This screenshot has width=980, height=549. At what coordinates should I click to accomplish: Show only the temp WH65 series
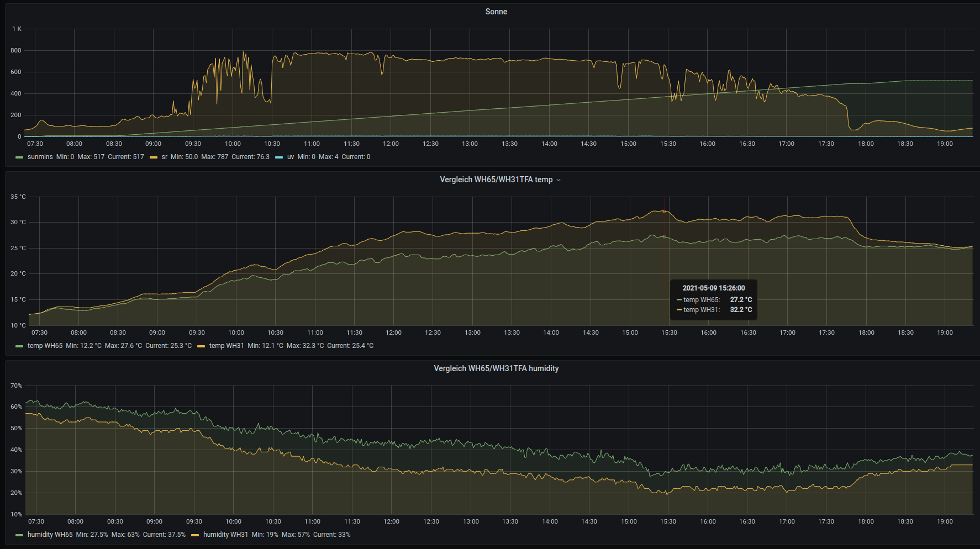pos(45,346)
